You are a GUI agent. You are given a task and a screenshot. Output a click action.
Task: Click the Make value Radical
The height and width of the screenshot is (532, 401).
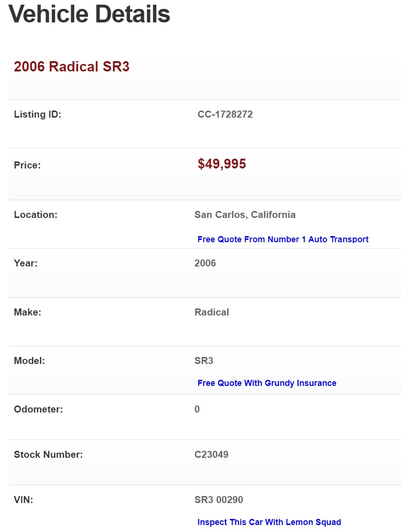point(211,312)
